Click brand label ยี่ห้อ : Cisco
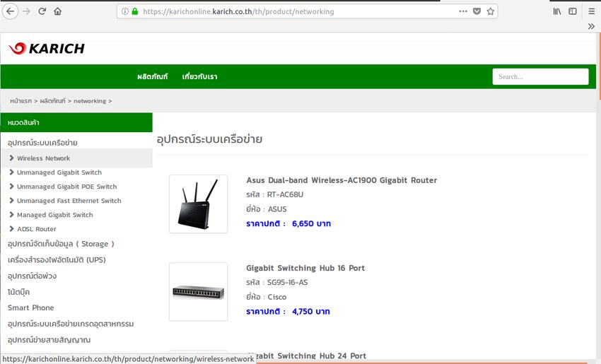The width and height of the screenshot is (601, 364). [x=267, y=297]
